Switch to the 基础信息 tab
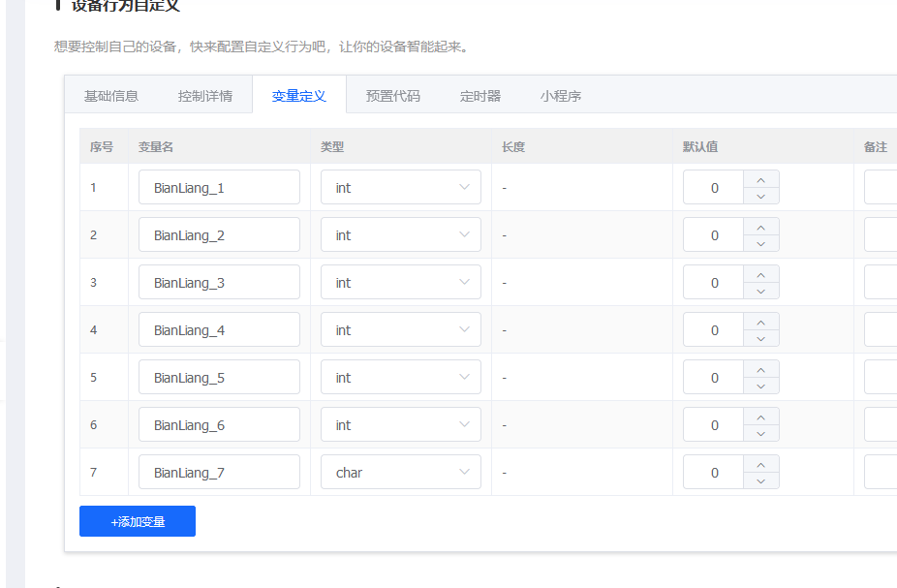Screen dimensions: 897x588 (109, 95)
